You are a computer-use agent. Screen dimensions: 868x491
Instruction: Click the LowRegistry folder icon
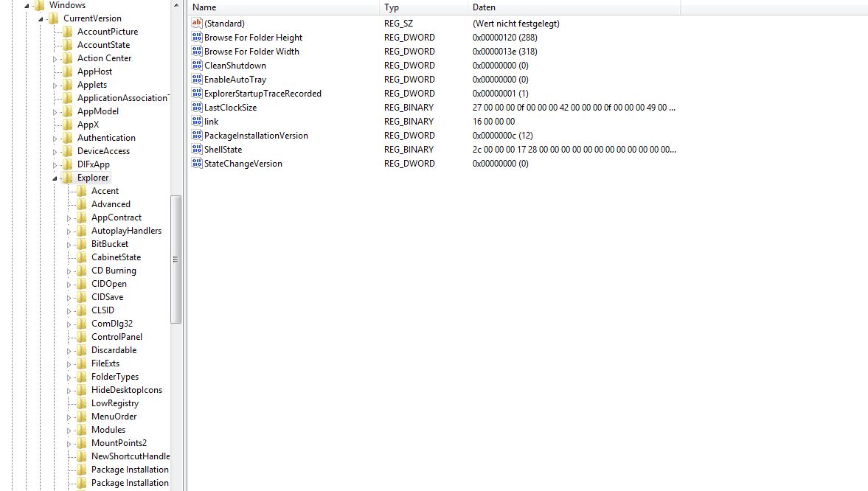pos(82,403)
